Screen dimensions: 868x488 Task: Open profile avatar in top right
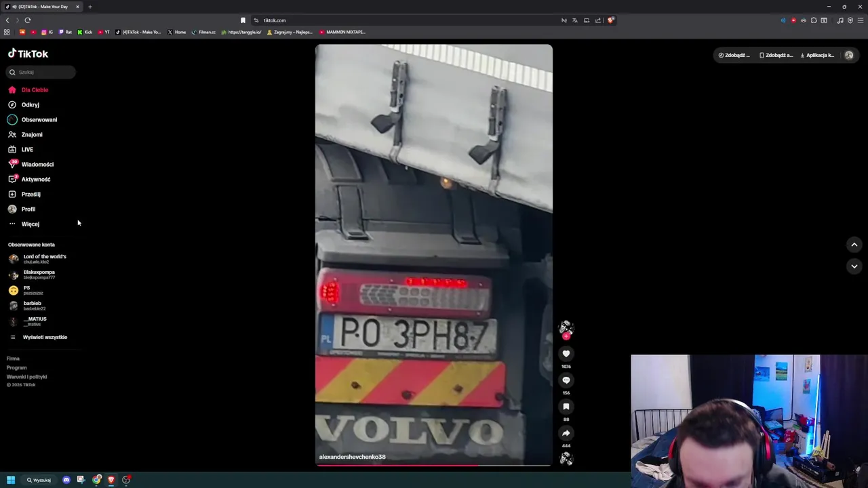(x=849, y=55)
